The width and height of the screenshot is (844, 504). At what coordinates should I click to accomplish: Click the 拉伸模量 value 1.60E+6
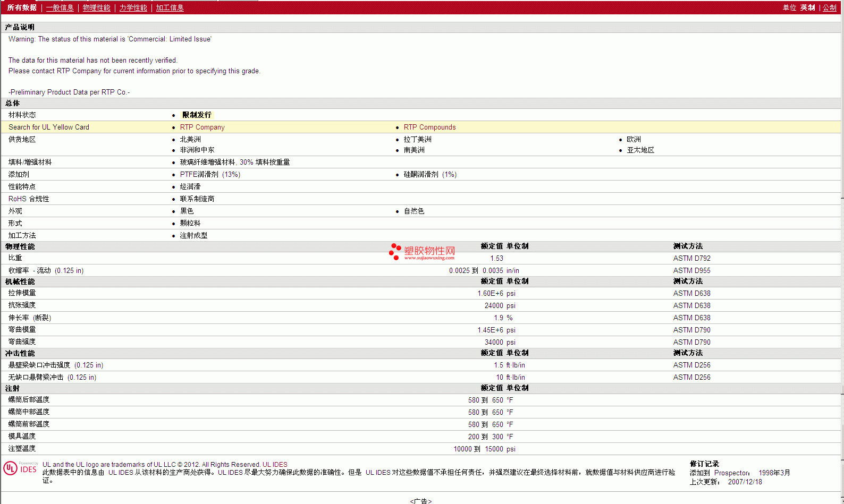[x=490, y=293]
